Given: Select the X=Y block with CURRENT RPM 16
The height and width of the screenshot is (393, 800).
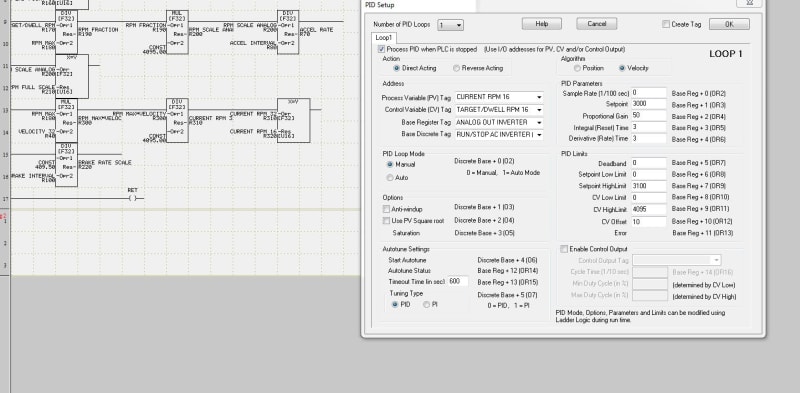Looking at the screenshot, I should coord(293,120).
